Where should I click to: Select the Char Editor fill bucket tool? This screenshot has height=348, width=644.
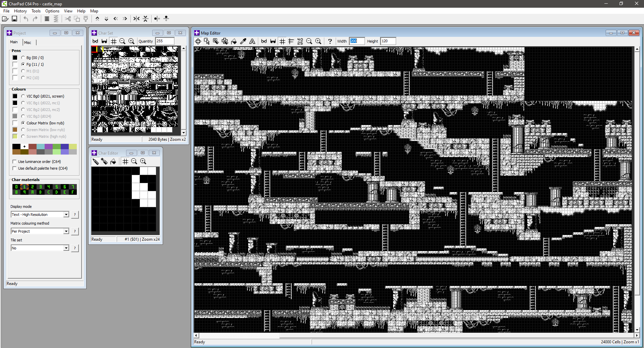[x=113, y=162]
